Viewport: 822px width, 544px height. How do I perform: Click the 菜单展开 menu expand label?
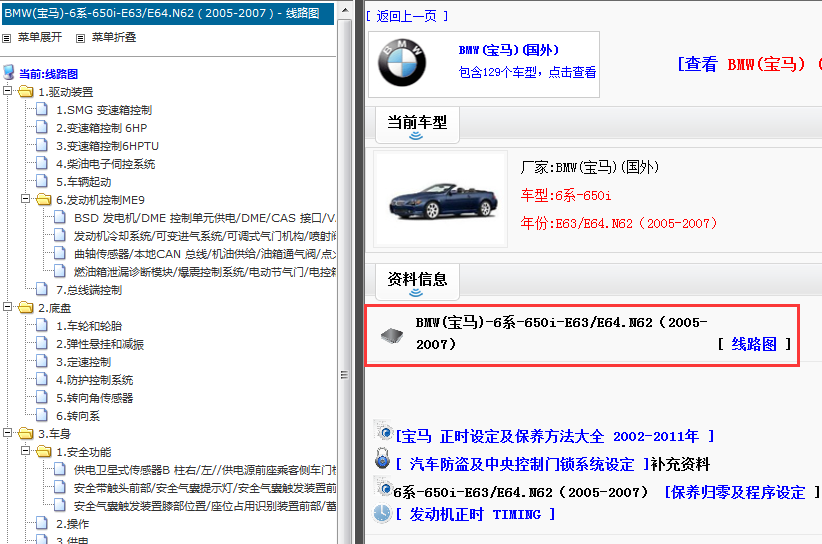[40, 37]
